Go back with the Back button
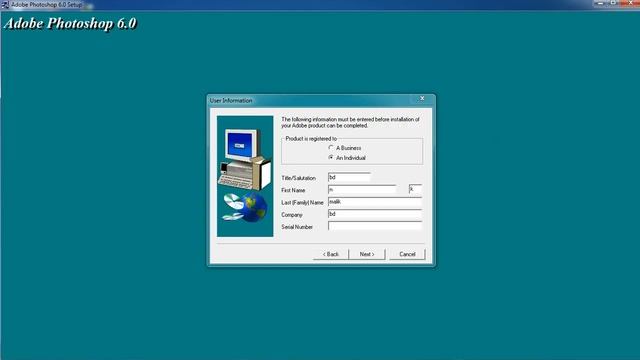The width and height of the screenshot is (640, 360). [331, 254]
